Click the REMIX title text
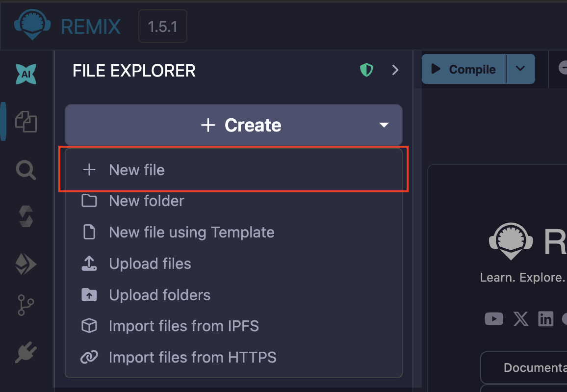Viewport: 567px width, 392px height. [90, 27]
